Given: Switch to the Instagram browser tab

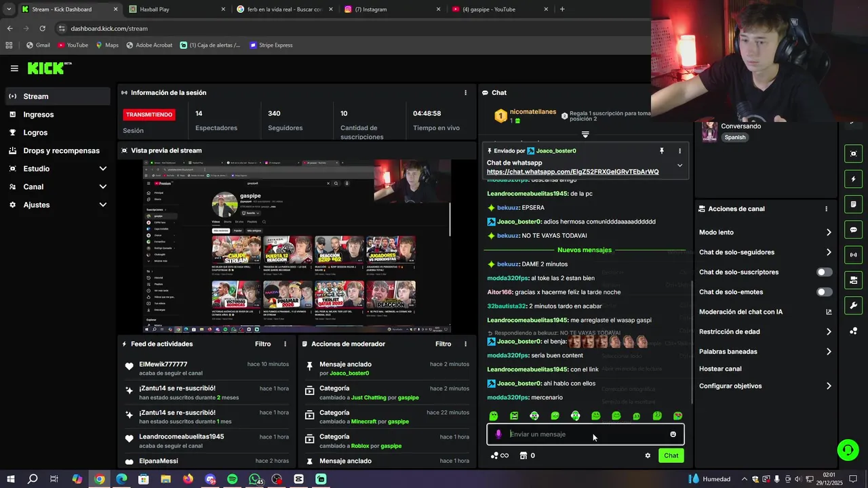Looking at the screenshot, I should click(x=392, y=9).
